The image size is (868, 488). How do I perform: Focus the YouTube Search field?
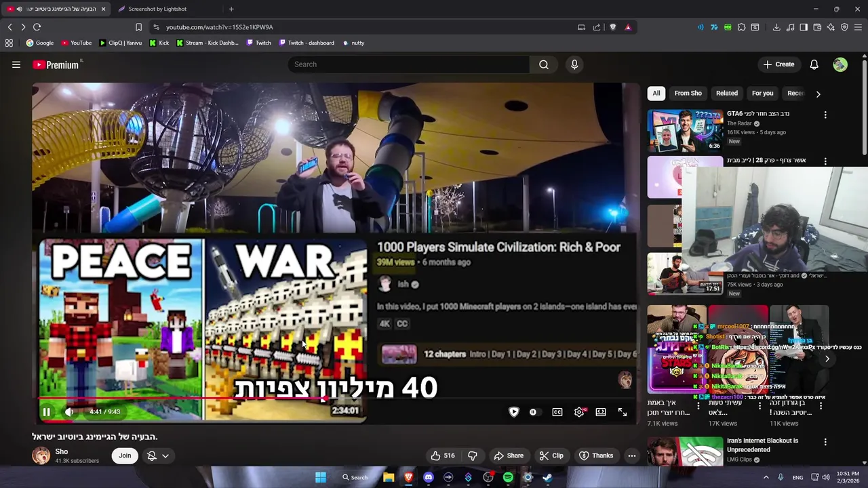click(409, 64)
